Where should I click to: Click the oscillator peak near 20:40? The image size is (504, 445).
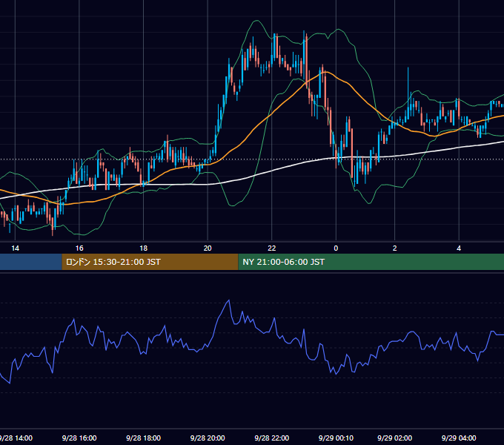pos(229,300)
